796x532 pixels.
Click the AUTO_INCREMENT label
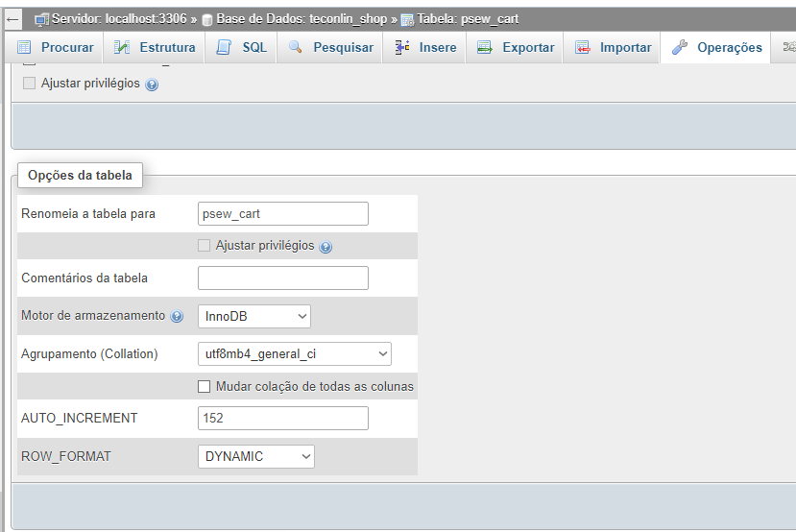tap(79, 419)
